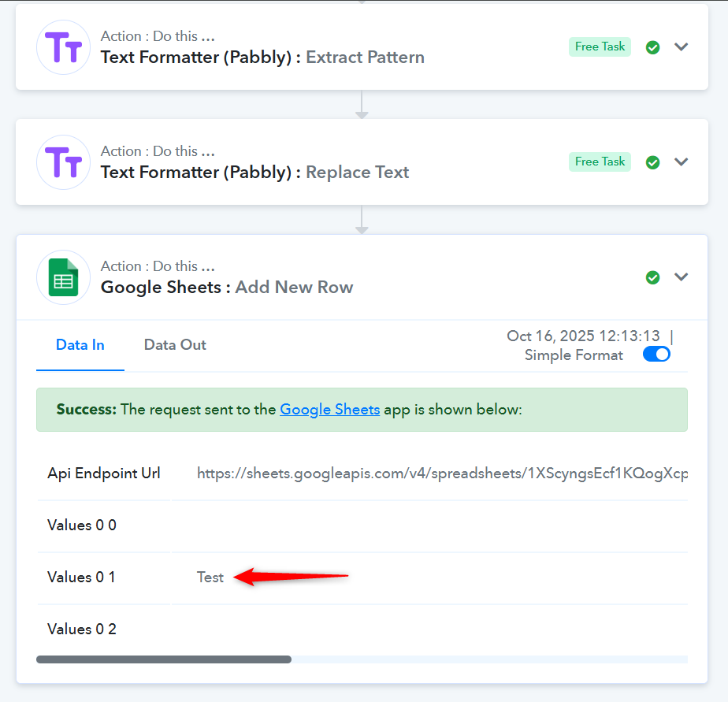Toggle the Simple Format switch
Image resolution: width=728 pixels, height=702 pixels.
[x=656, y=355]
